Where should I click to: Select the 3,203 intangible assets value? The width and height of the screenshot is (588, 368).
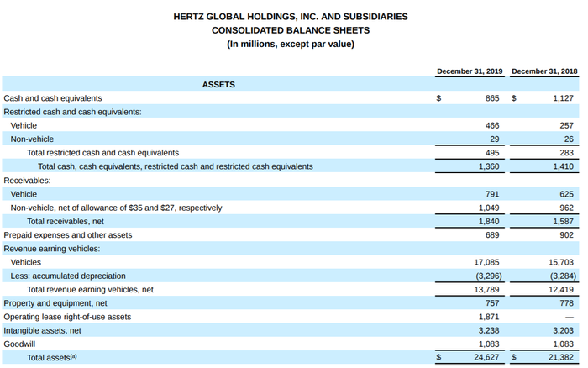click(x=563, y=331)
